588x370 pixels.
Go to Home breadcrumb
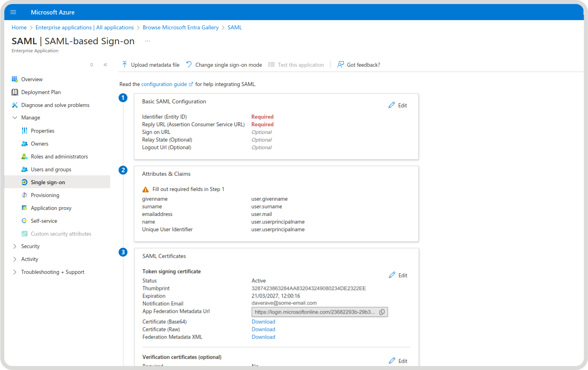(x=19, y=27)
